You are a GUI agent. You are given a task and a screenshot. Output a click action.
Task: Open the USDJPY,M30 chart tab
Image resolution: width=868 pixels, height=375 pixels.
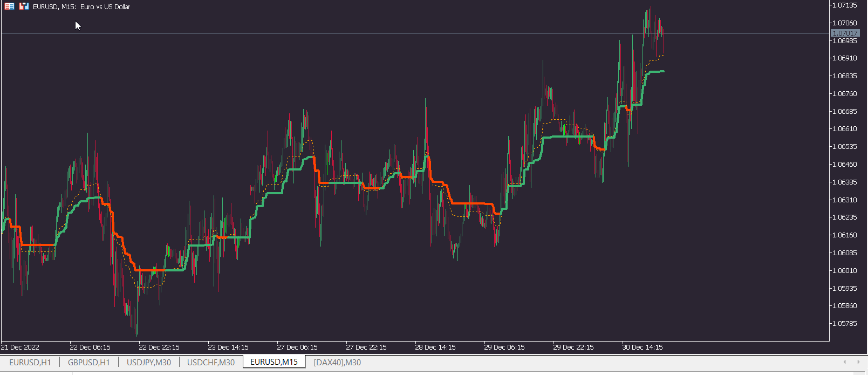click(149, 362)
